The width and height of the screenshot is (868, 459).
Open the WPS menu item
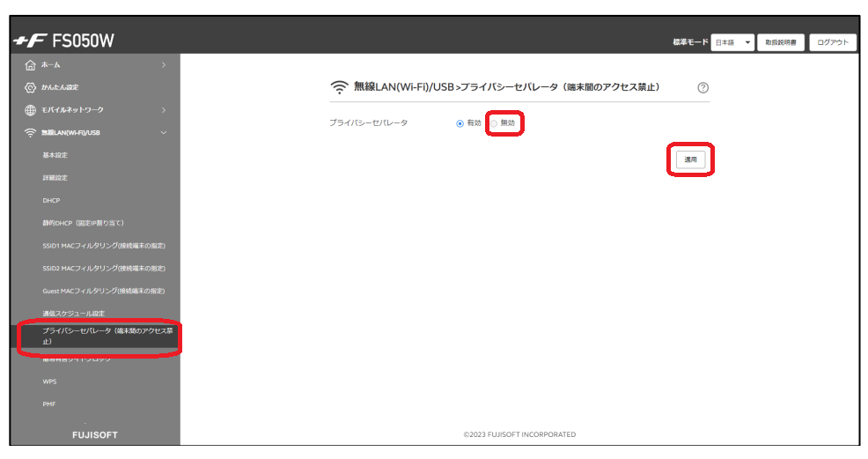(x=49, y=381)
